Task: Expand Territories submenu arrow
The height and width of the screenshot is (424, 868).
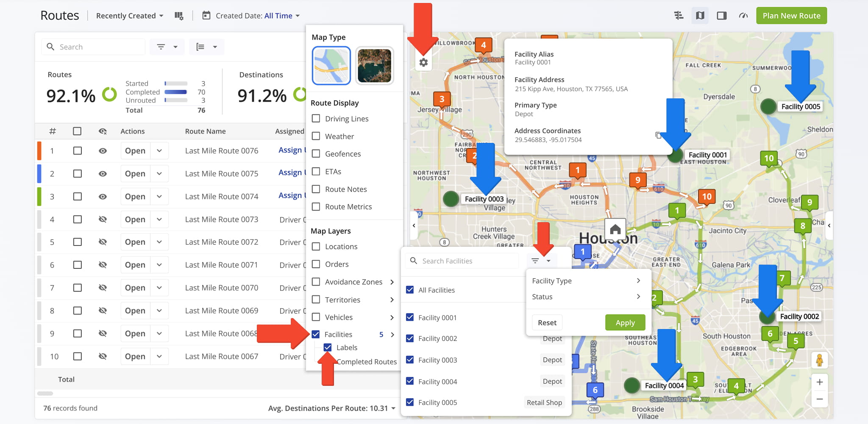Action: pos(392,300)
